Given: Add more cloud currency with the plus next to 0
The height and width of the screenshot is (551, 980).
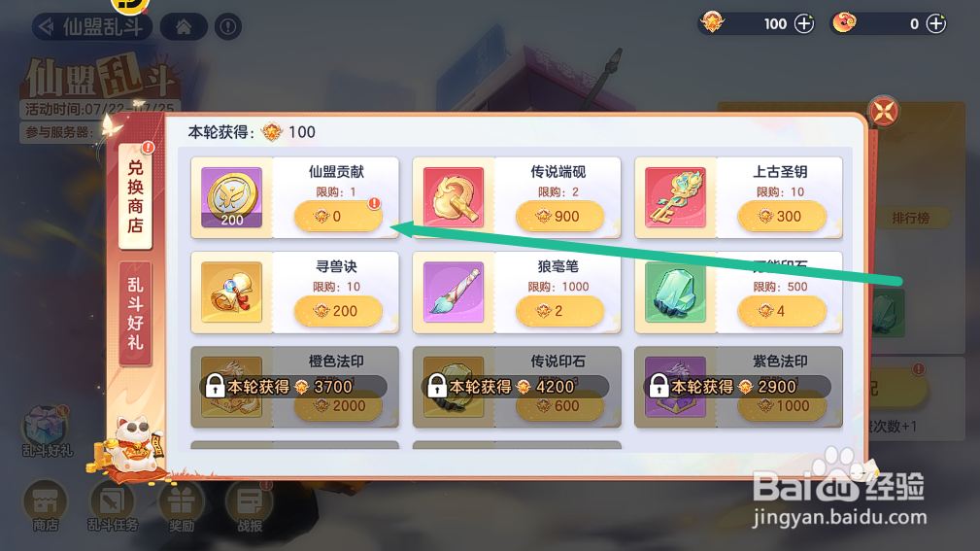Looking at the screenshot, I should (x=935, y=23).
